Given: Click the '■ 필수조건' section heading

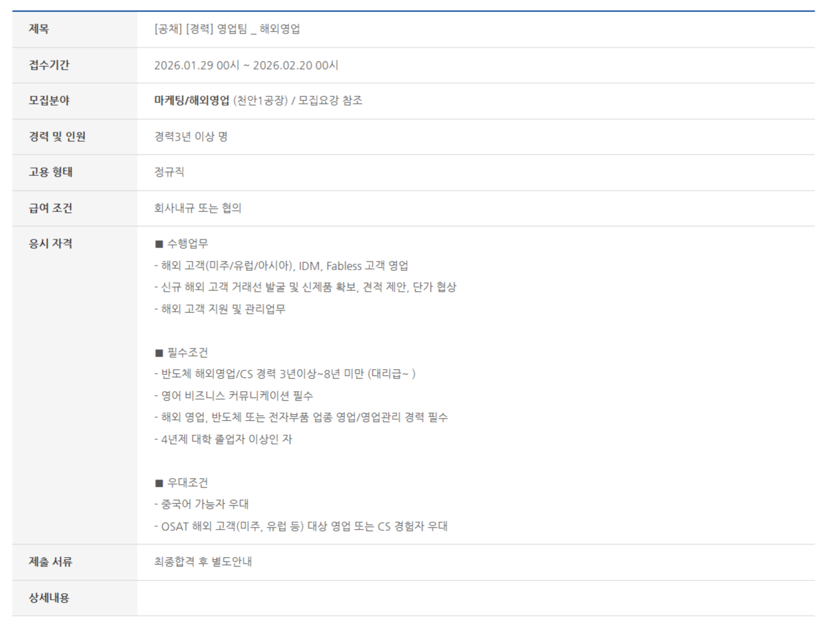Looking at the screenshot, I should tap(181, 352).
